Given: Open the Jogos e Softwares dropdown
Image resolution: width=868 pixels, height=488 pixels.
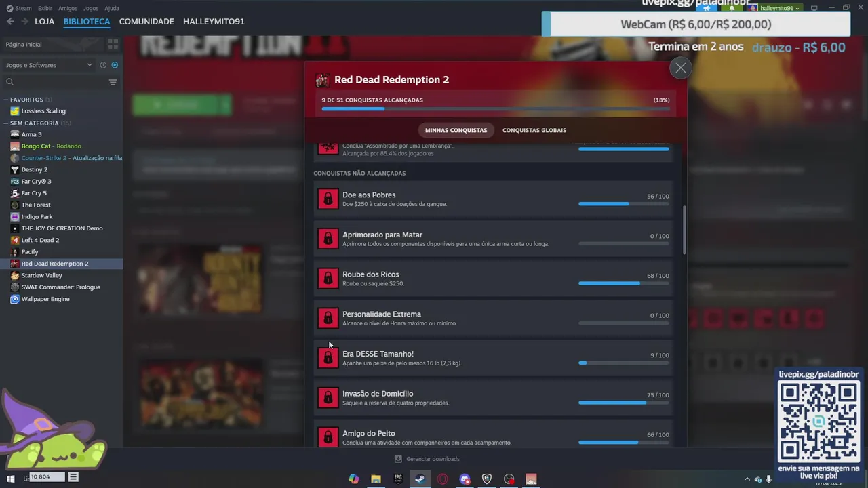Looking at the screenshot, I should click(49, 65).
